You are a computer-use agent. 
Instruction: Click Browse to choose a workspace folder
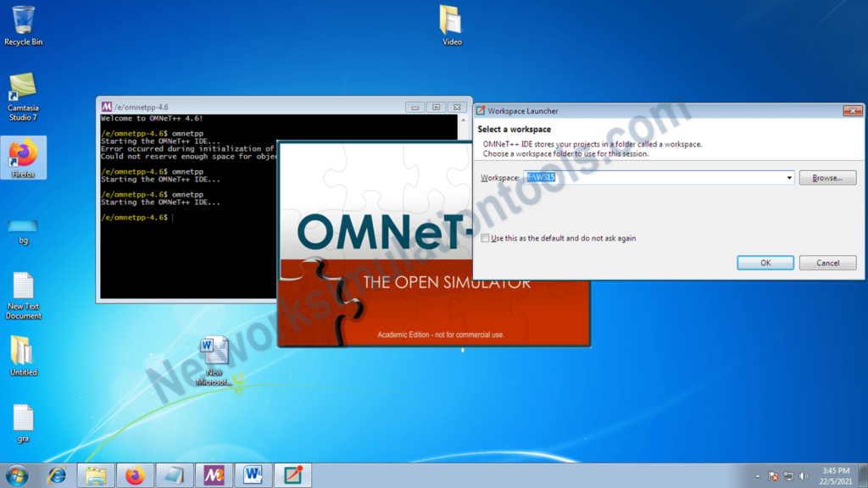point(826,177)
